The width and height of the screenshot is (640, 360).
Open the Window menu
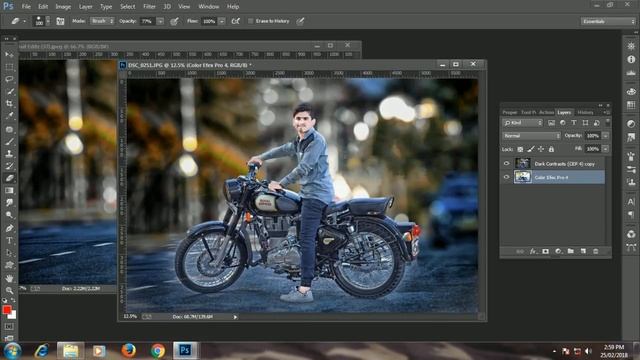[209, 7]
